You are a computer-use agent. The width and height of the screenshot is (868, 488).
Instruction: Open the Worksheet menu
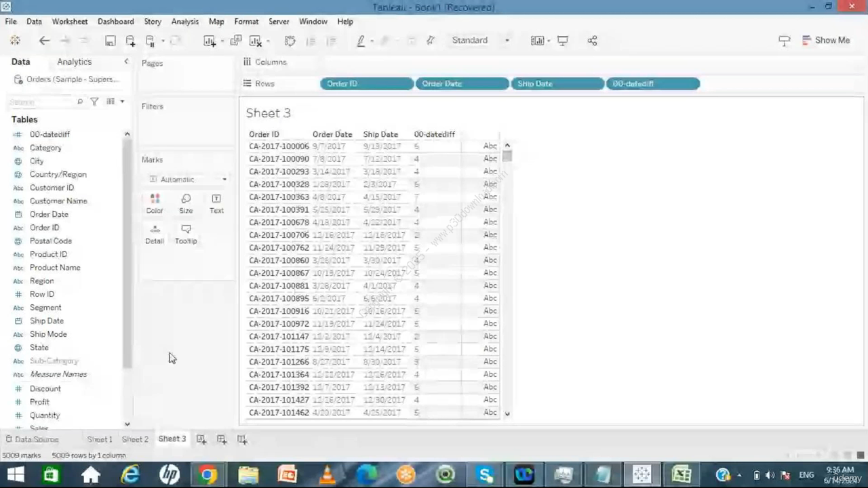point(70,22)
